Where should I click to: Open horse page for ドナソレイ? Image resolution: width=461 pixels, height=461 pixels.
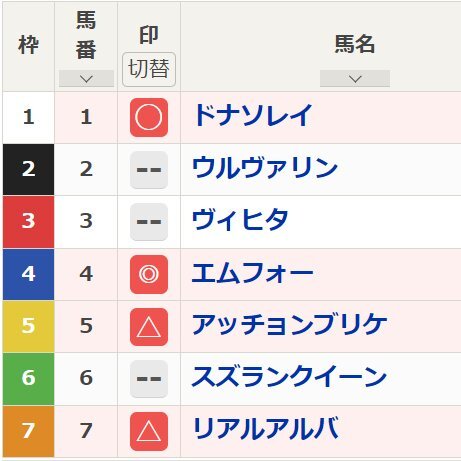point(253,115)
